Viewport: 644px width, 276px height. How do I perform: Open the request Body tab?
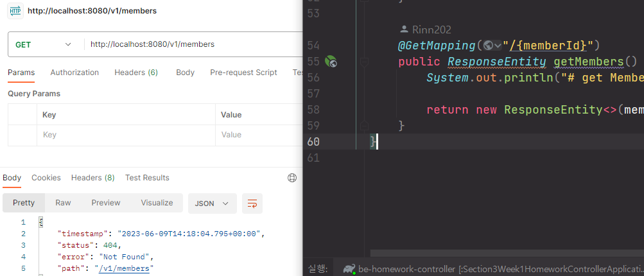pos(185,73)
